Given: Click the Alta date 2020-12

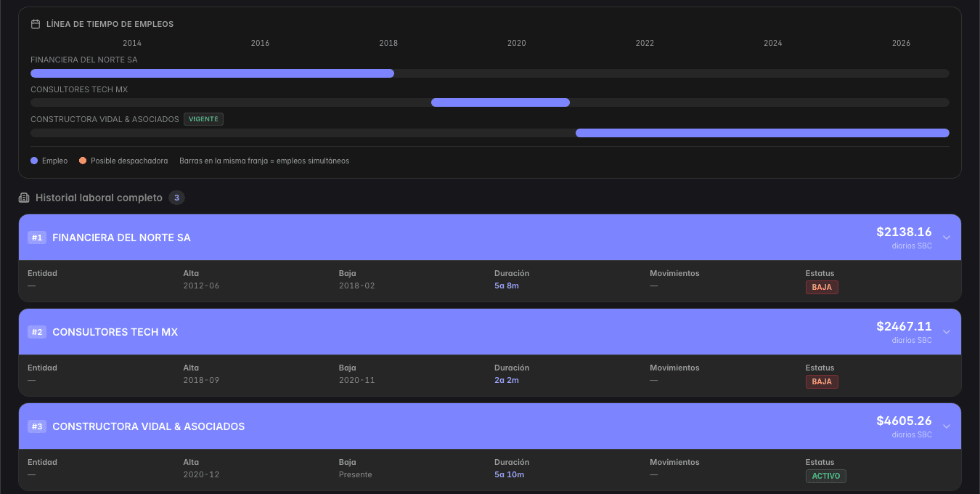Looking at the screenshot, I should tap(201, 475).
